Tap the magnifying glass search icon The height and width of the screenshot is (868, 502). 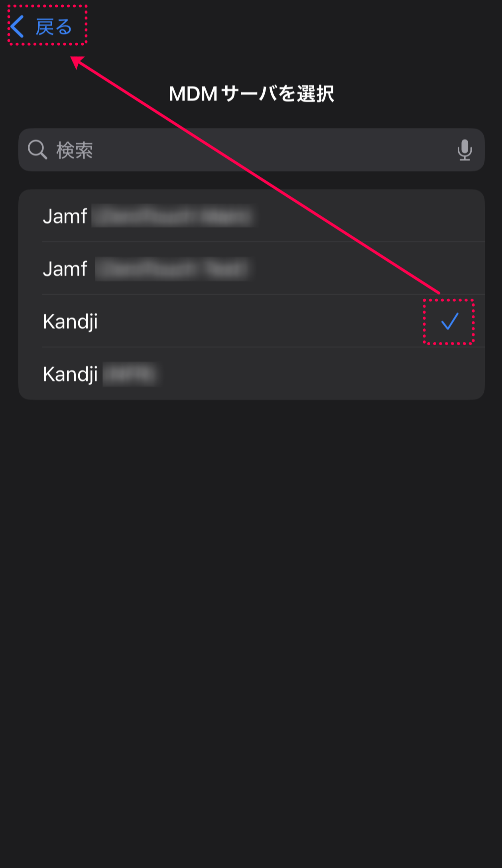click(37, 150)
